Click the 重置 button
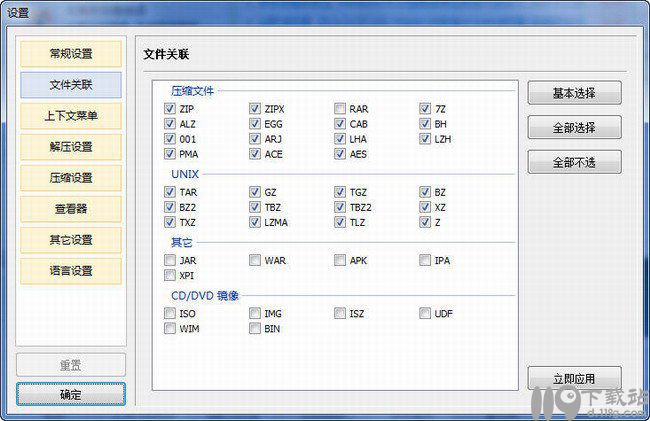650x421 pixels. pos(71,365)
